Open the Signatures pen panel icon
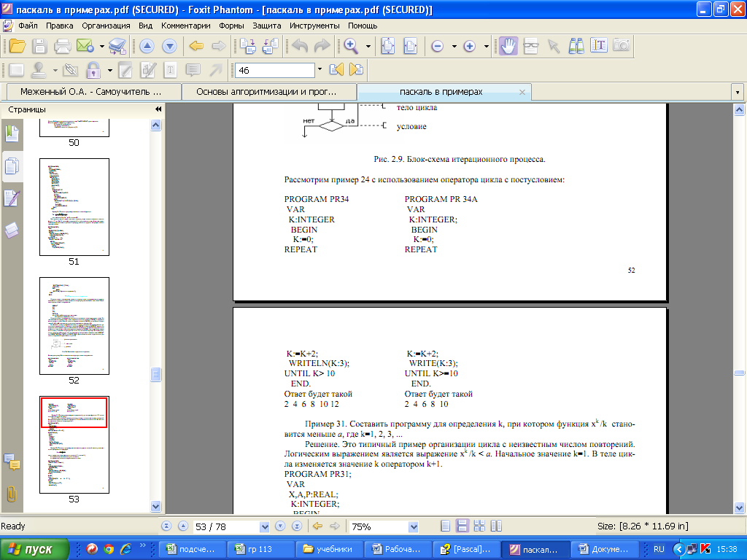 [12, 198]
